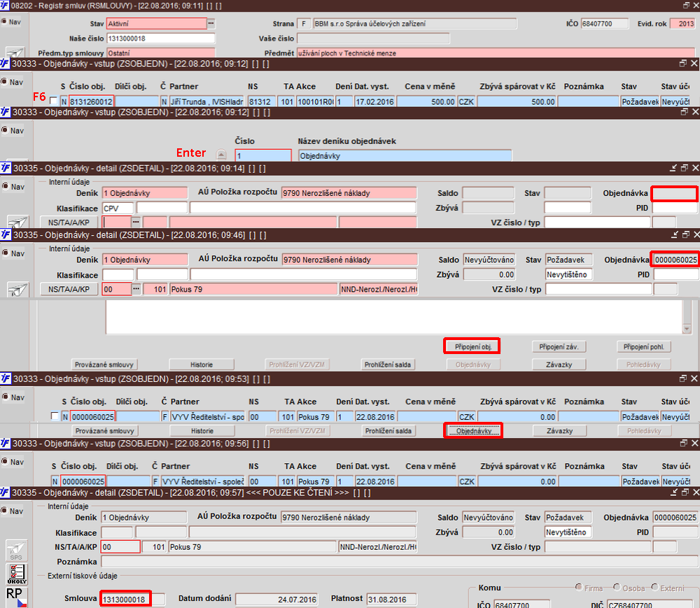Click Závazky button in the 09:46 detail window
The width and height of the screenshot is (700, 608).
559,365
